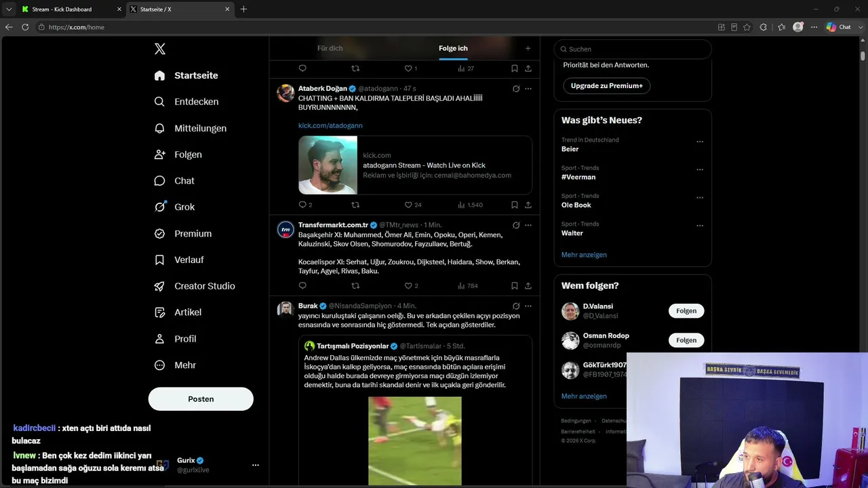This screenshot has height=488, width=868.
Task: View analytics showing 27 views
Action: pyautogui.click(x=466, y=68)
